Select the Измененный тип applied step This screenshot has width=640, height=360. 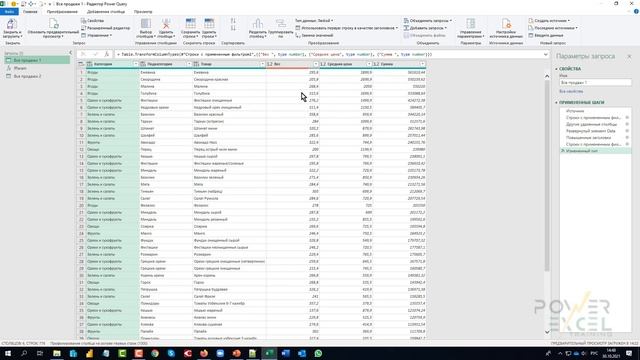pyautogui.click(x=596, y=151)
